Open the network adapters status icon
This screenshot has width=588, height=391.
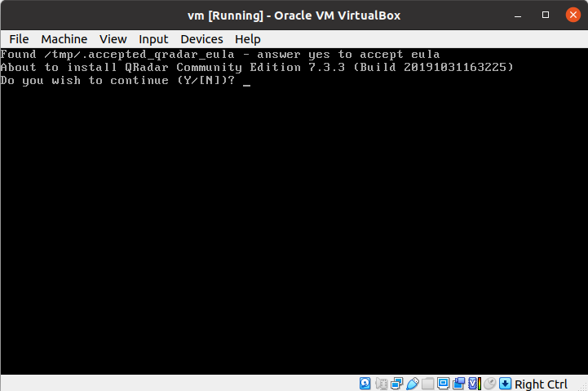396,384
